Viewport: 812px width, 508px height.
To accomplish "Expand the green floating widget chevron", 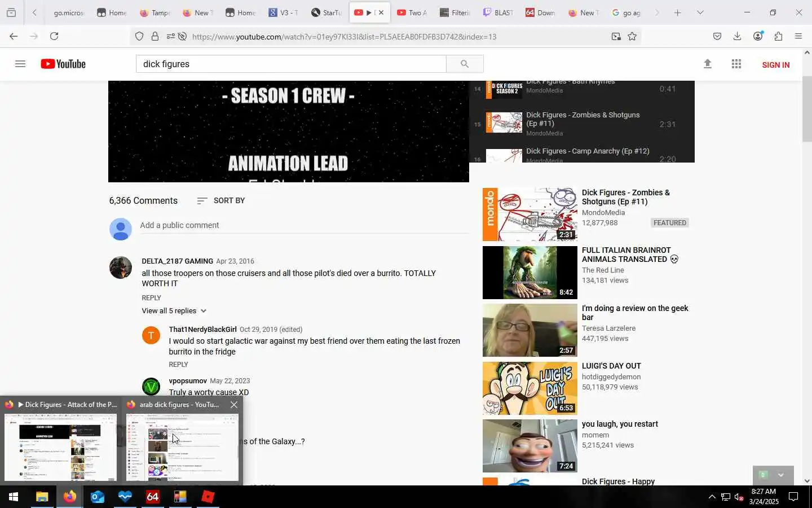I will (781, 475).
